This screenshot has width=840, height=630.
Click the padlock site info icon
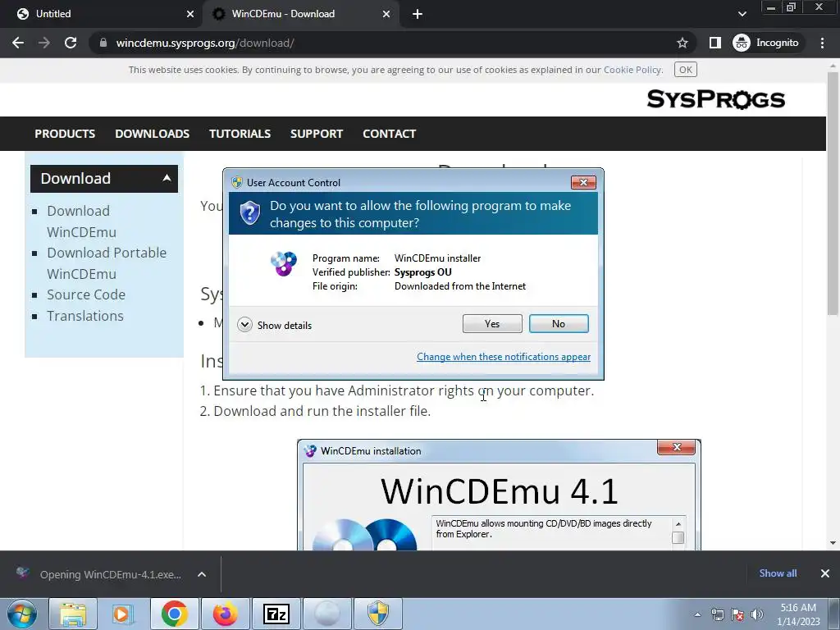(x=103, y=43)
